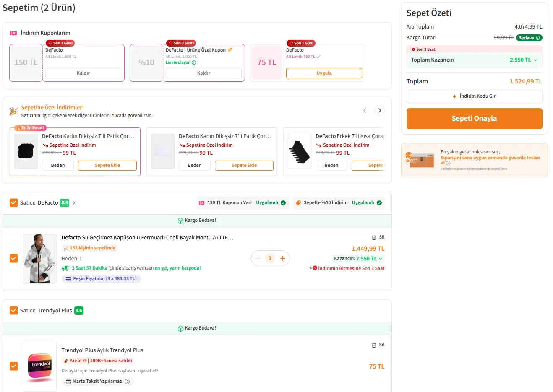Apply the 75 TL coupon with Uygula

pos(324,73)
